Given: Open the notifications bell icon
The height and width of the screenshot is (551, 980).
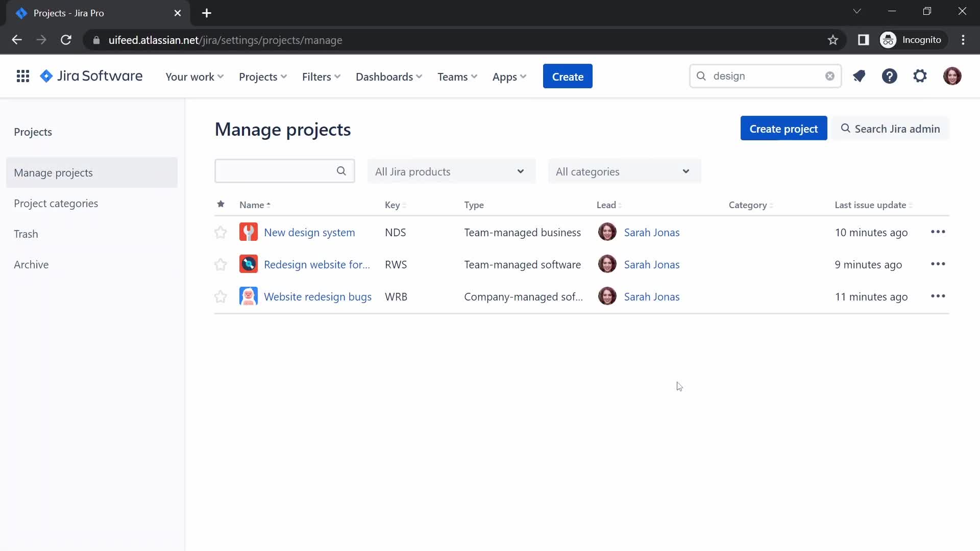Looking at the screenshot, I should [x=859, y=76].
